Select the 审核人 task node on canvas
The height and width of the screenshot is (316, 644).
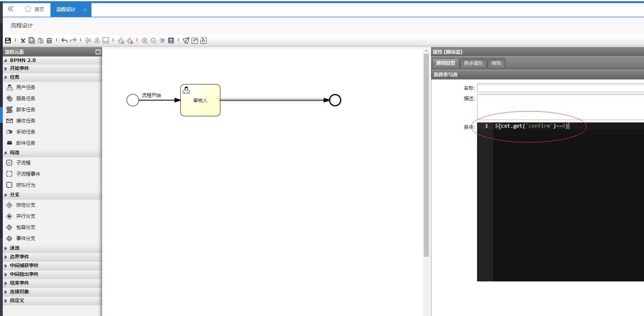tap(200, 100)
